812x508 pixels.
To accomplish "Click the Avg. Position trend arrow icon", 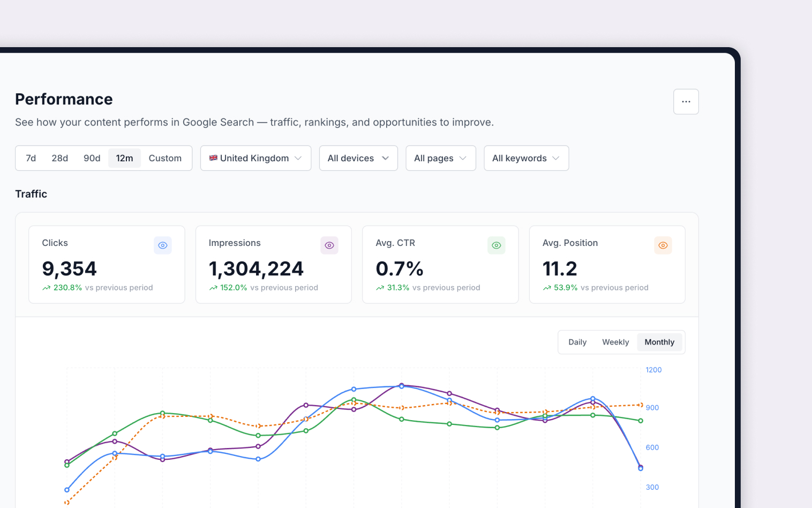I will click(x=547, y=288).
